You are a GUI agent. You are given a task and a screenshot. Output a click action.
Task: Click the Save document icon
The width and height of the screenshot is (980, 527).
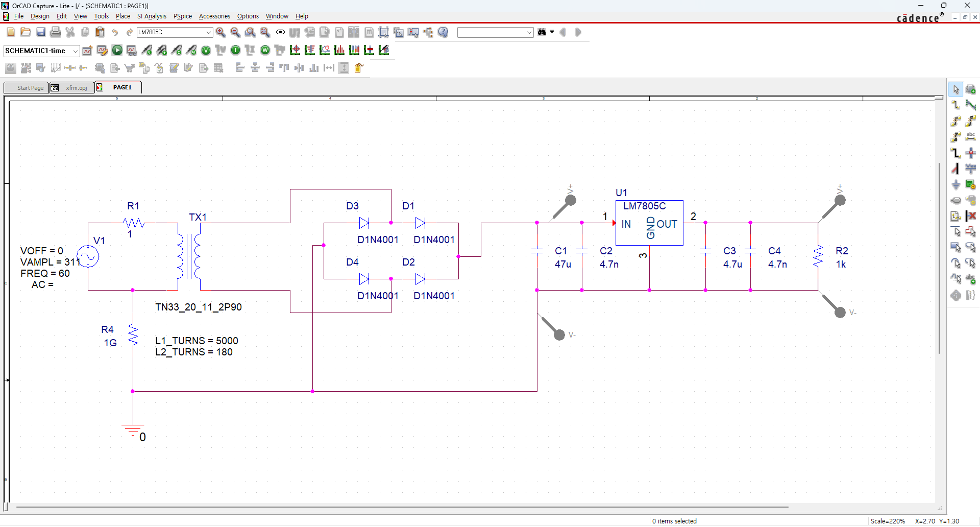click(40, 32)
